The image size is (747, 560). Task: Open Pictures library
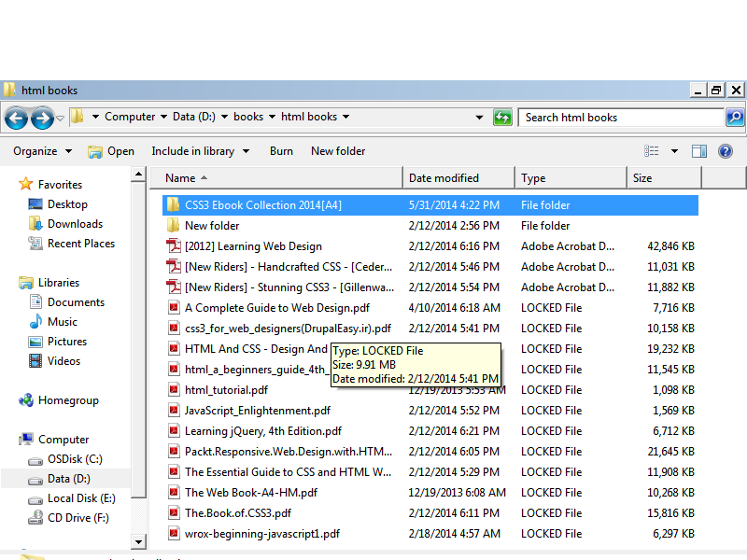coord(58,341)
